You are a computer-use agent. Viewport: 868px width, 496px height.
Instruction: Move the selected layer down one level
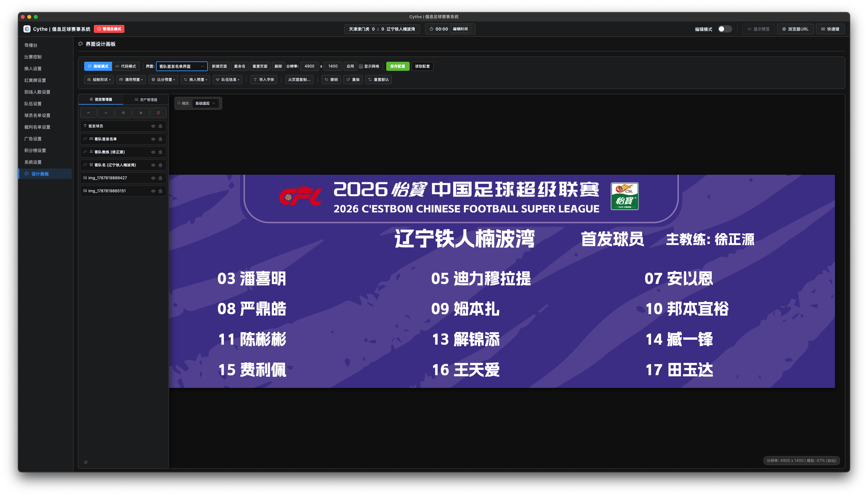pyautogui.click(x=106, y=113)
